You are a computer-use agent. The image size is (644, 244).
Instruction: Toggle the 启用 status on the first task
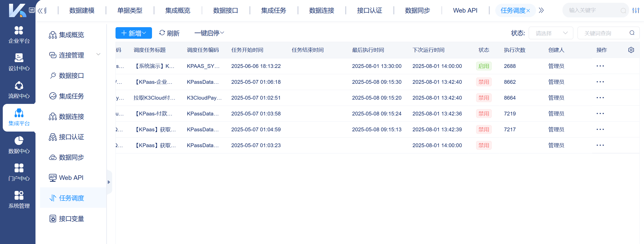[x=484, y=66]
